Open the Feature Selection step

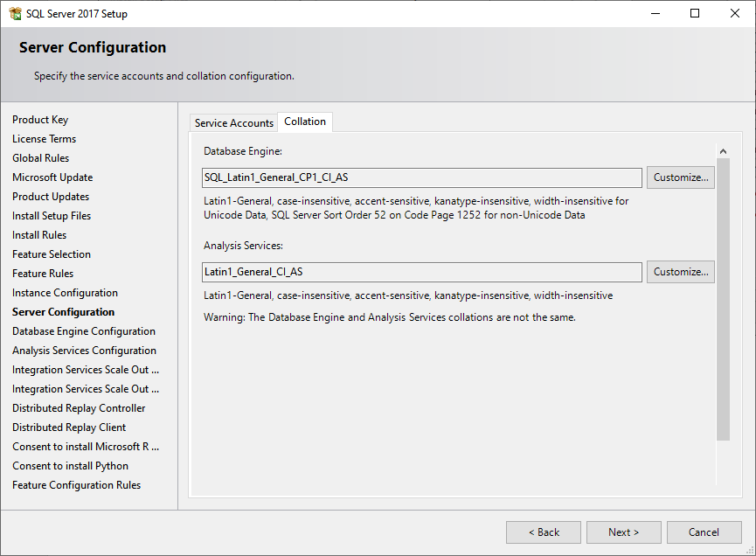pos(52,254)
